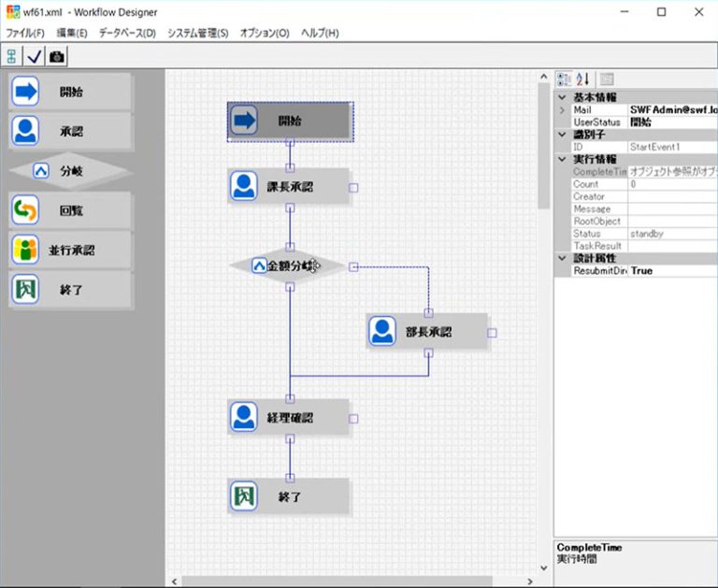Open the ファイル(F) menu
718x588 pixels.
click(x=25, y=33)
